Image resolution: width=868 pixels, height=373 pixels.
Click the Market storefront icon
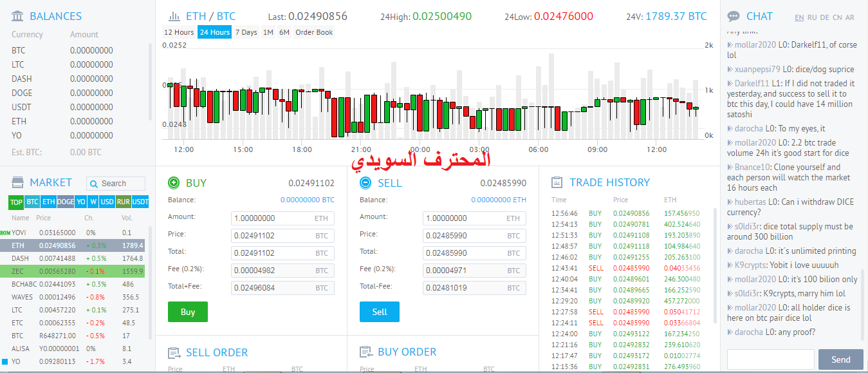coord(18,182)
